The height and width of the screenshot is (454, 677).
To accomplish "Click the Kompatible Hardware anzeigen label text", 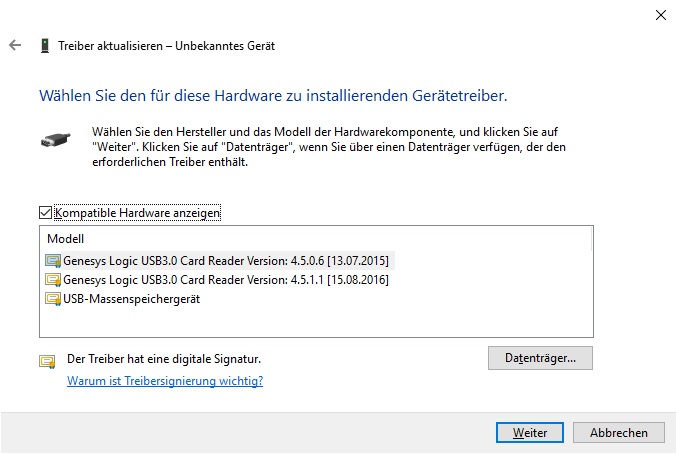I will (137, 213).
